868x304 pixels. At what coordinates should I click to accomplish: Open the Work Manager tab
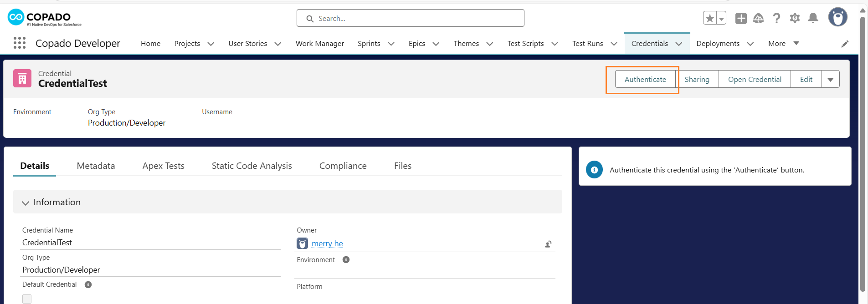click(x=320, y=43)
